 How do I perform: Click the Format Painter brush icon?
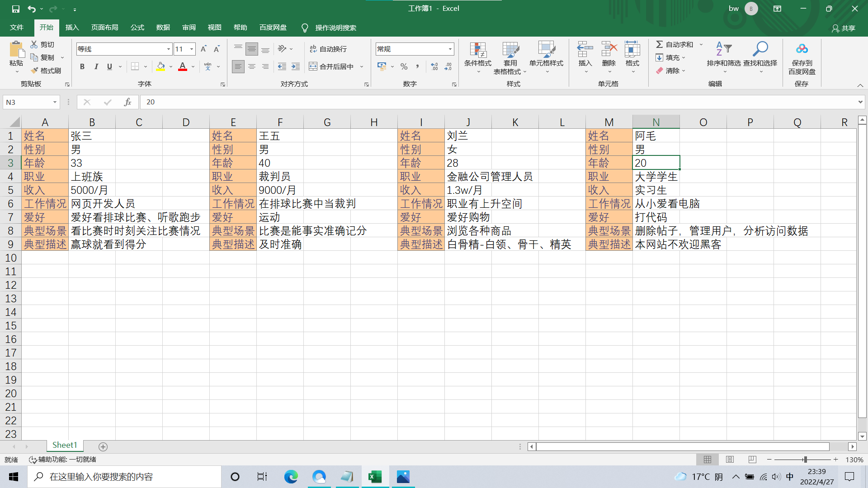34,70
